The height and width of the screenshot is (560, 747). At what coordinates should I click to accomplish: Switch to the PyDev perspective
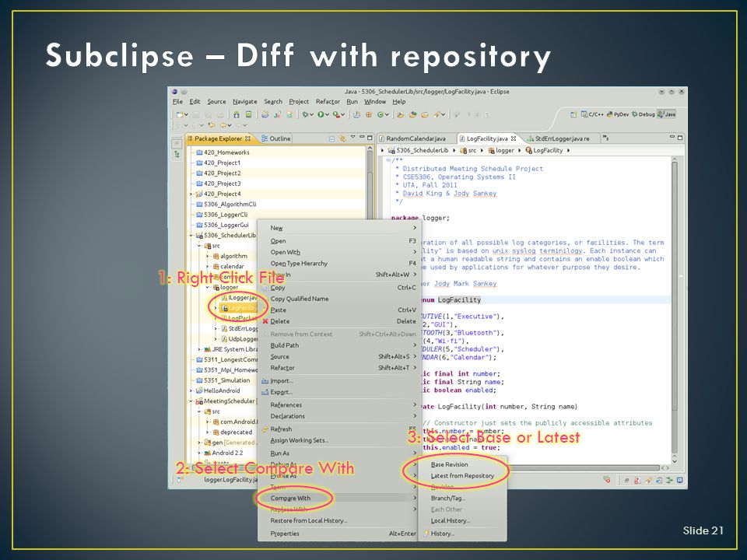[617, 114]
